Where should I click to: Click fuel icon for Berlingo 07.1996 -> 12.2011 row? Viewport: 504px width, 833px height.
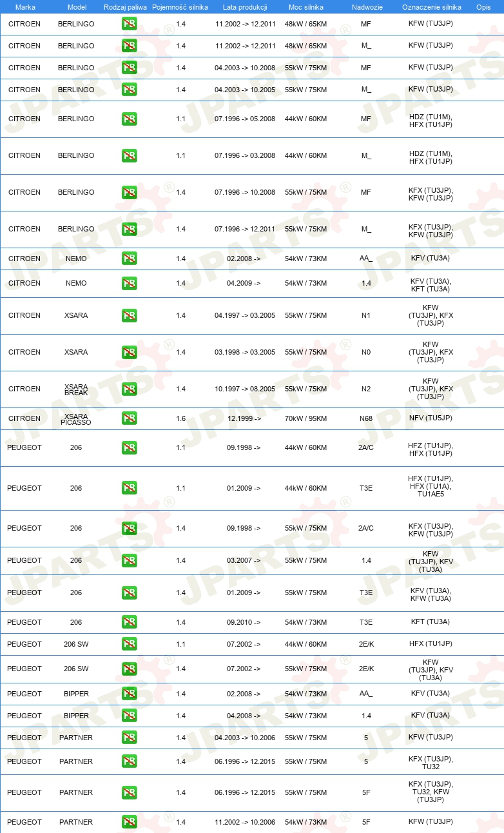tap(129, 229)
